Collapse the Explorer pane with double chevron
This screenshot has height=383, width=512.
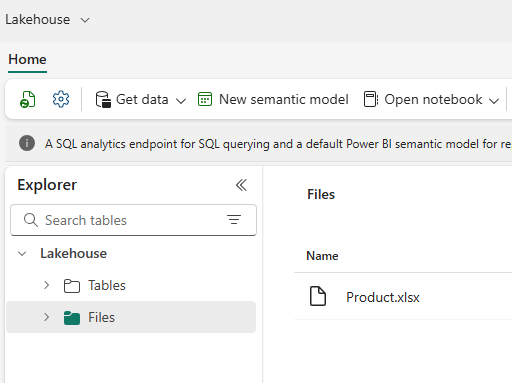(x=241, y=185)
